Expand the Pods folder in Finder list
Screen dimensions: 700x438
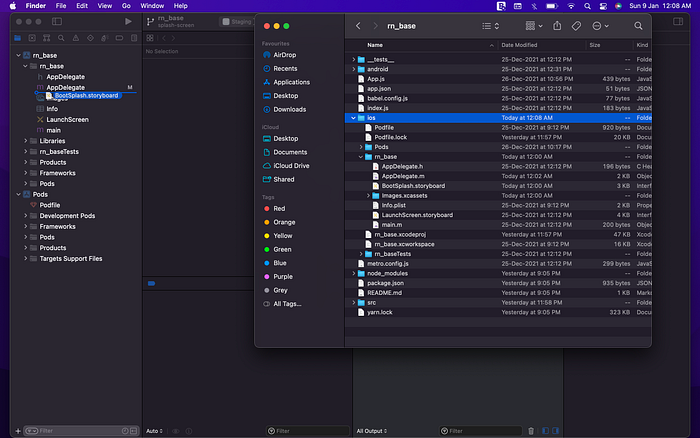tap(361, 147)
